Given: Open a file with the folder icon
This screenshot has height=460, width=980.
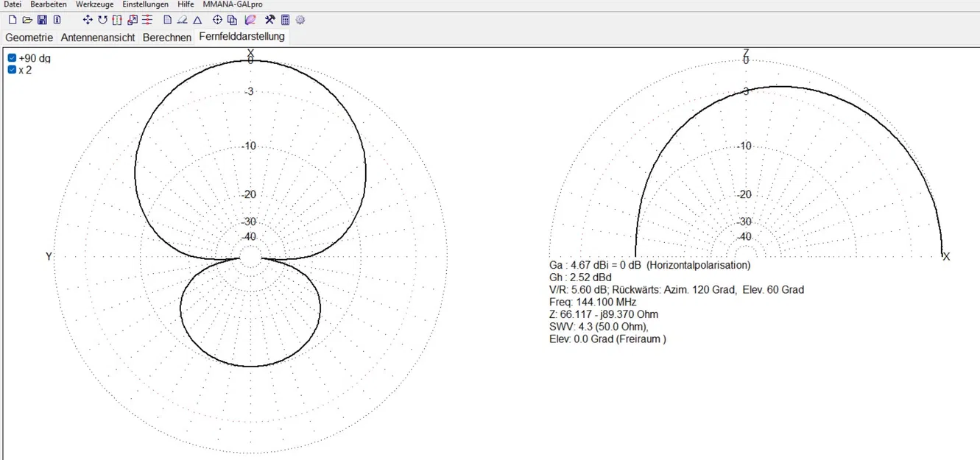Looking at the screenshot, I should tap(27, 20).
